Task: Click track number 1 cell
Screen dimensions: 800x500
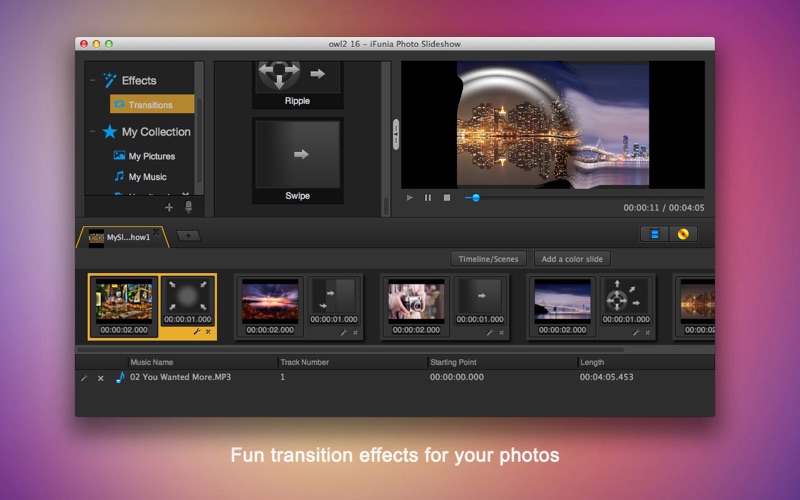Action: coord(282,377)
